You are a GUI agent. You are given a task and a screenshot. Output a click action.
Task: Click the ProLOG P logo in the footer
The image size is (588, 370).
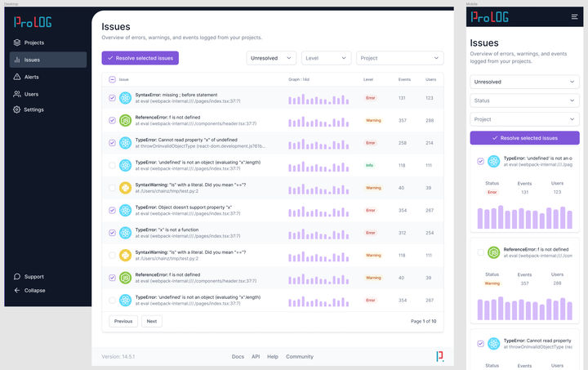pos(440,356)
